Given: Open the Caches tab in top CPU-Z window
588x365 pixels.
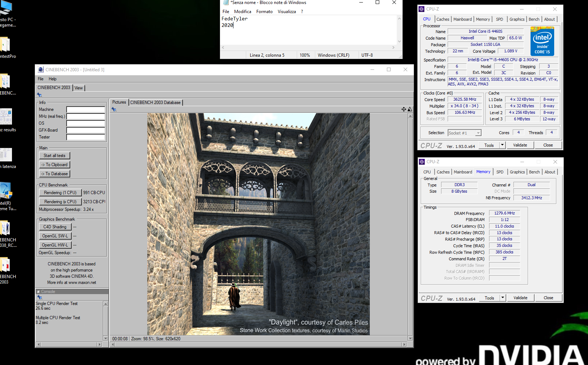Looking at the screenshot, I should 443,19.
